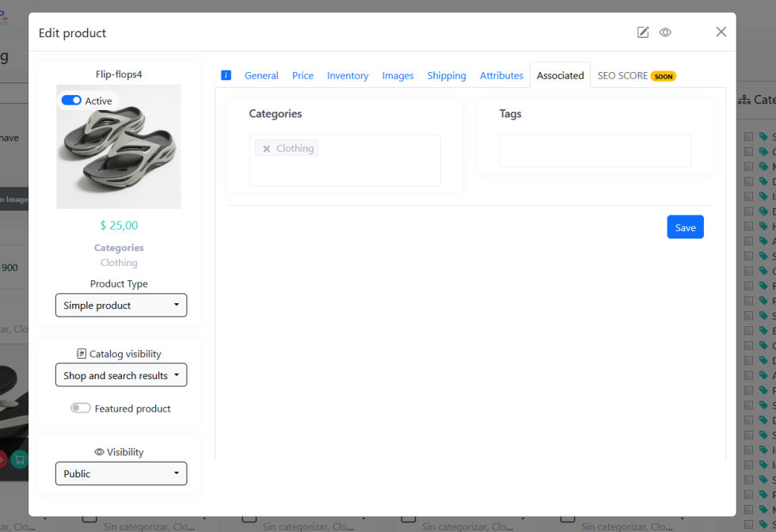
Task: Expand the Catalog visibility dropdown
Action: click(x=121, y=375)
